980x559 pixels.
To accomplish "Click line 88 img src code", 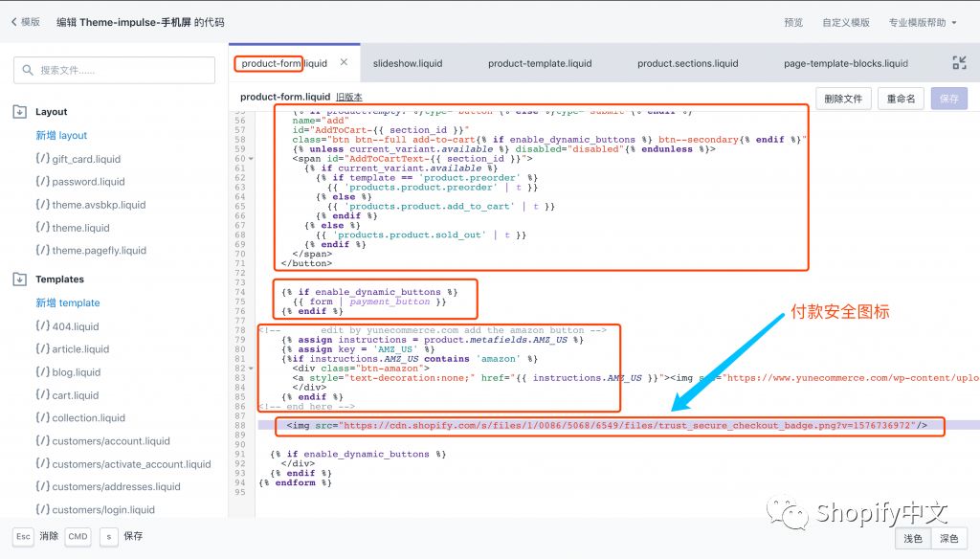I will point(606,425).
